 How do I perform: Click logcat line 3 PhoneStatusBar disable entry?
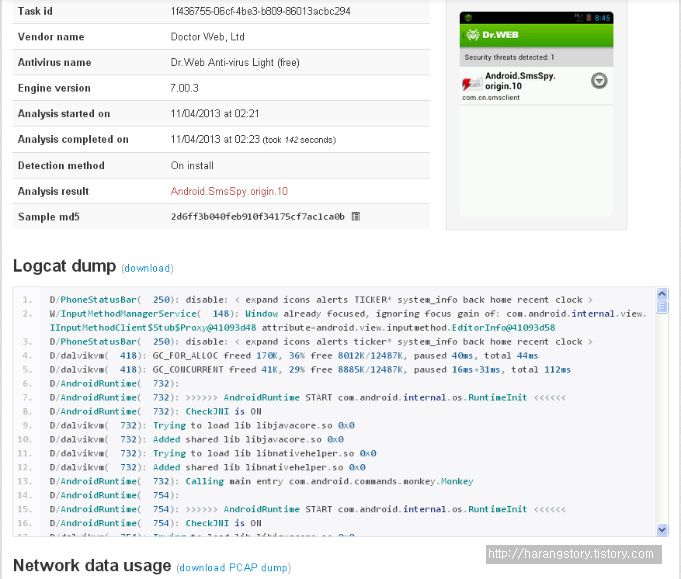pos(321,342)
